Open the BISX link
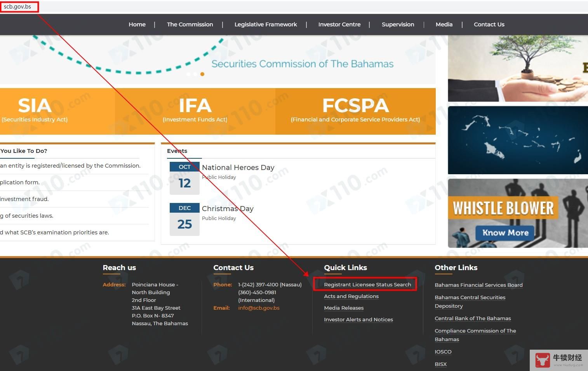The height and width of the screenshot is (371, 588). point(441,364)
